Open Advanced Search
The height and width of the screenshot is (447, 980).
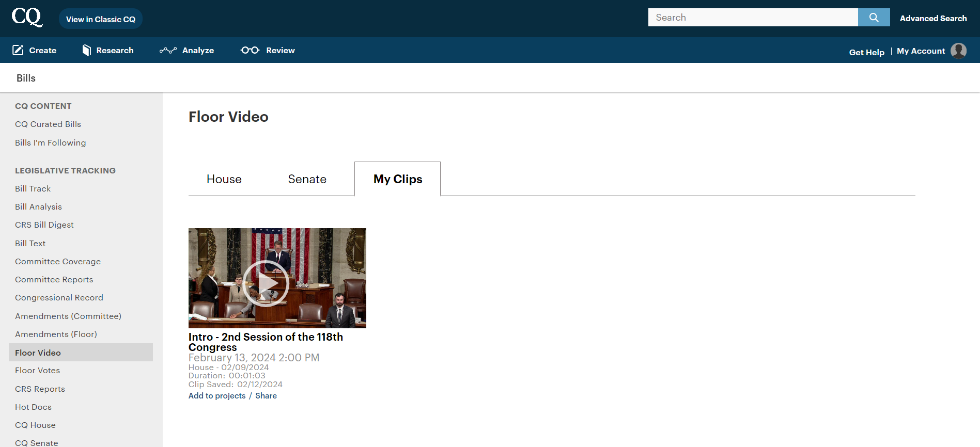[x=933, y=18]
